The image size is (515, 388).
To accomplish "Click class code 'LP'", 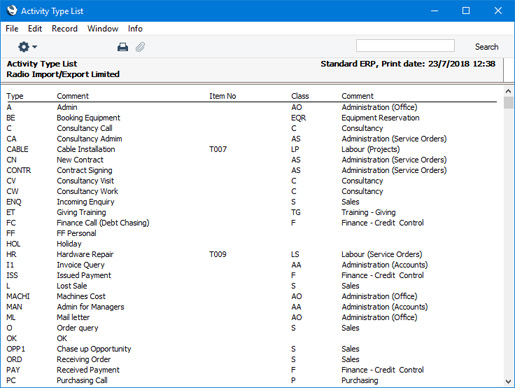I will click(295, 149).
